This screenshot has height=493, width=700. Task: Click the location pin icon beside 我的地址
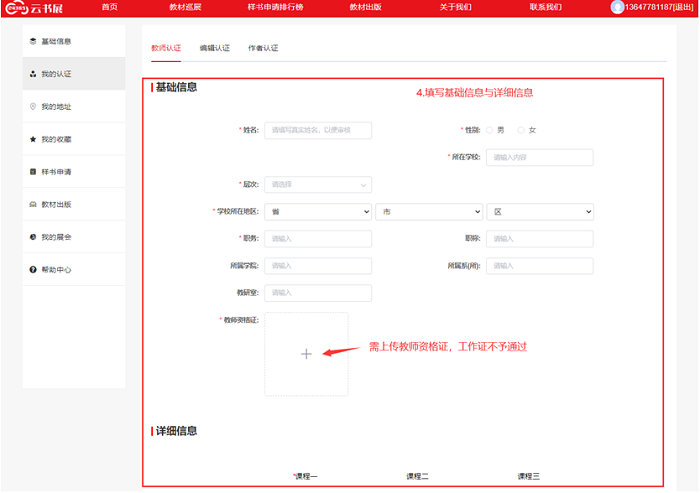[33, 106]
